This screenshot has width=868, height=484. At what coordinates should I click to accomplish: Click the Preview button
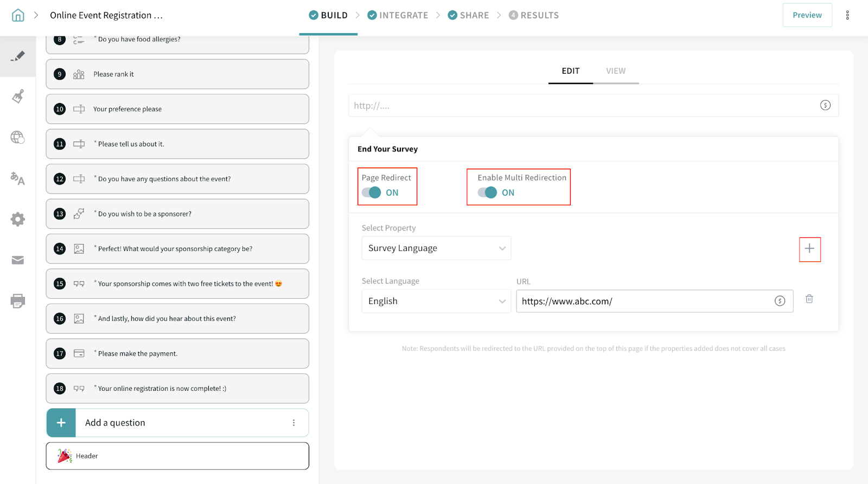pos(807,15)
